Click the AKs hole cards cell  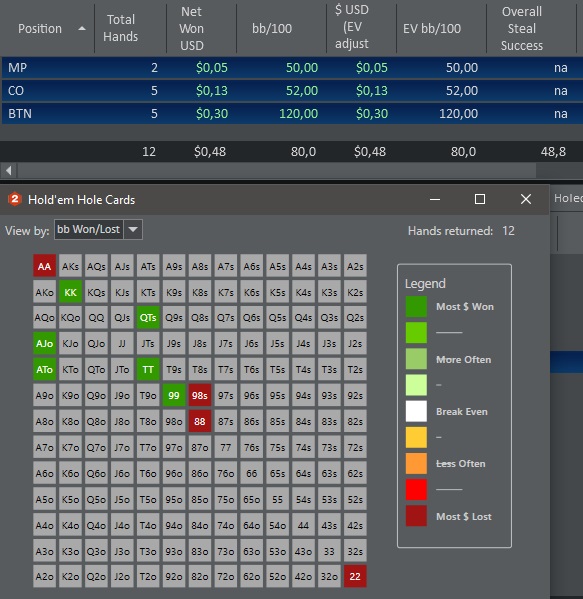[70, 266]
